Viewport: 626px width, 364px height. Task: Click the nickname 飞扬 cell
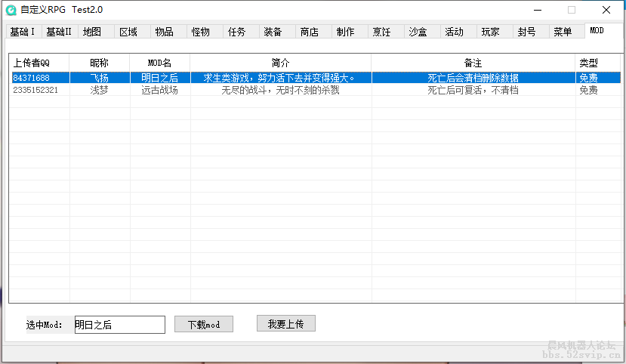coord(100,78)
